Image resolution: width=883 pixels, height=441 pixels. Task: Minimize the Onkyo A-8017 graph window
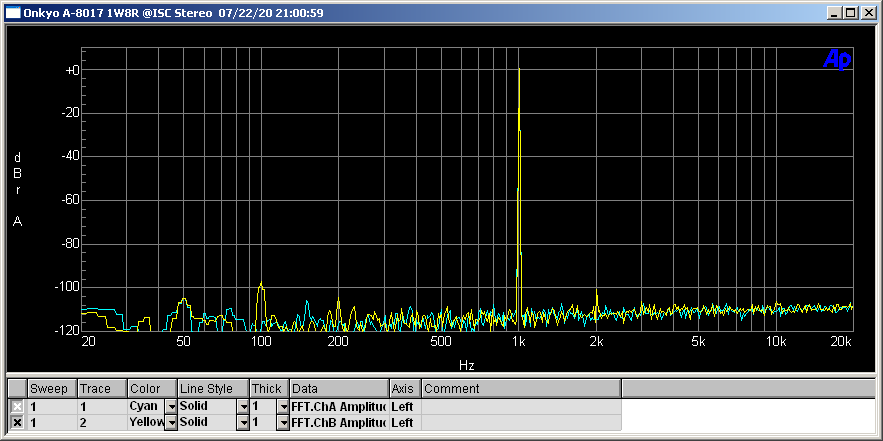[x=837, y=13]
